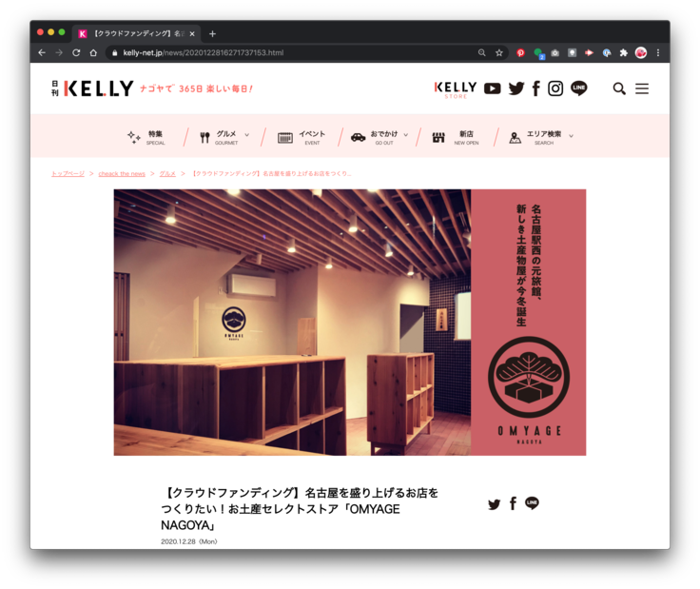
Task: Click the browser address bar URL
Action: 285,53
